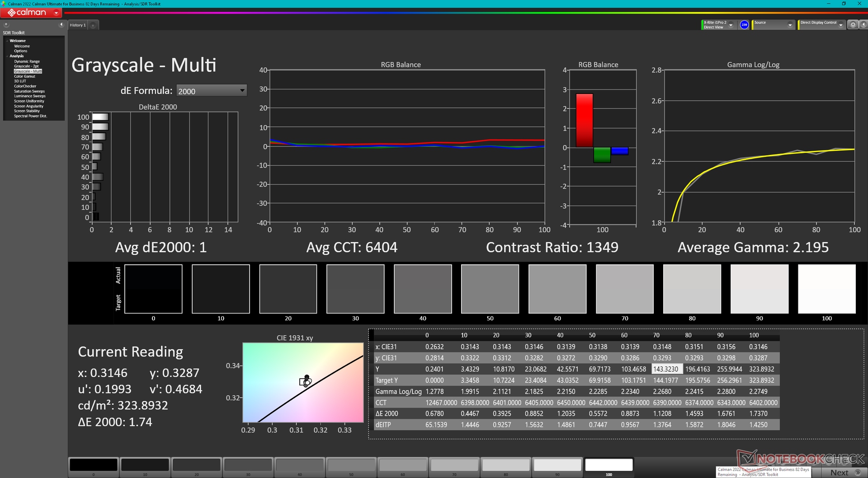Add a new history tab with plus
Image resolution: width=868 pixels, height=478 pixels.
(x=93, y=25)
